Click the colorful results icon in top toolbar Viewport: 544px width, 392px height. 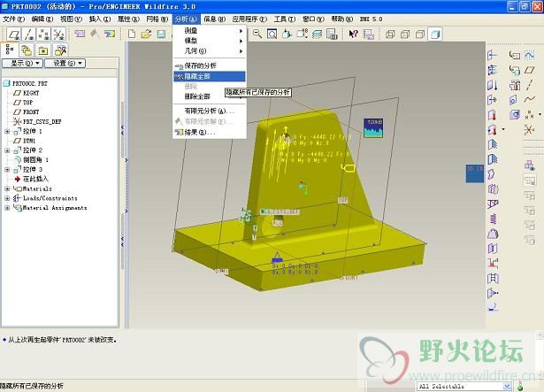(110, 34)
